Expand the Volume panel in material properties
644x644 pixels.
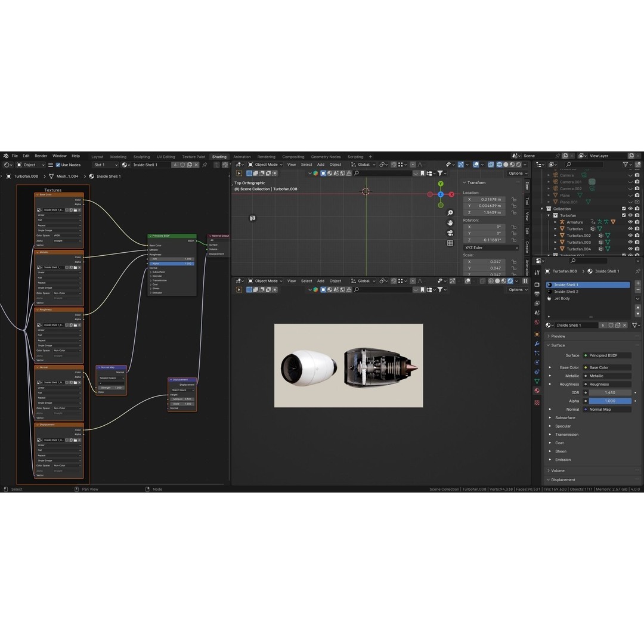coord(558,470)
